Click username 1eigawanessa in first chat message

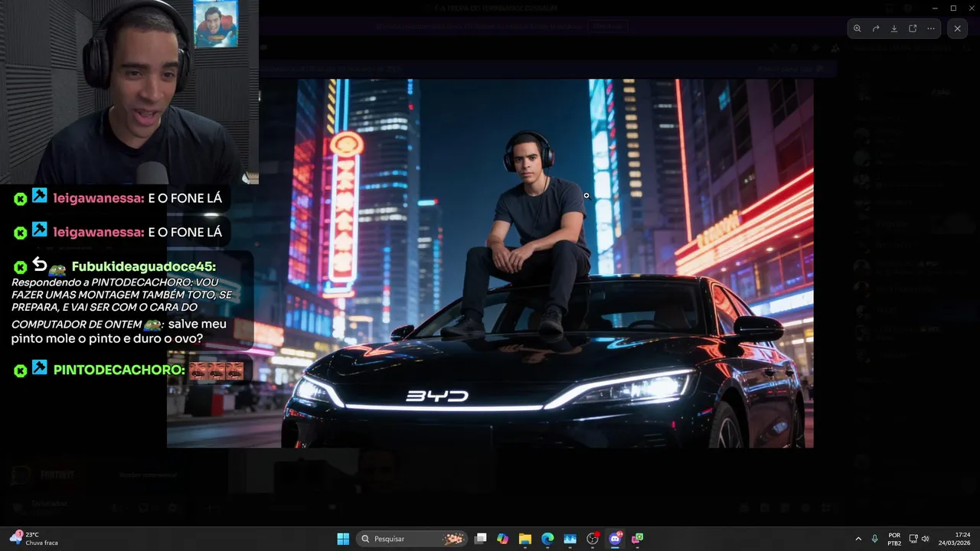pos(99,198)
